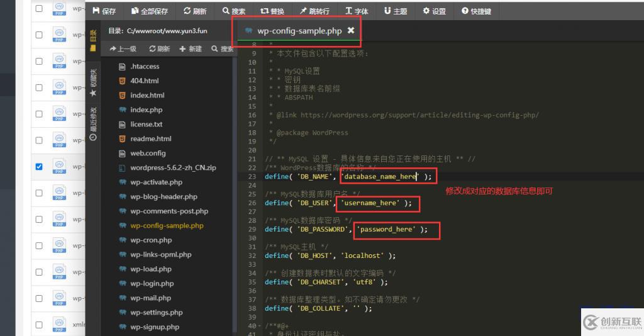Open the 字体 font settings
644x336 pixels.
[357, 11]
